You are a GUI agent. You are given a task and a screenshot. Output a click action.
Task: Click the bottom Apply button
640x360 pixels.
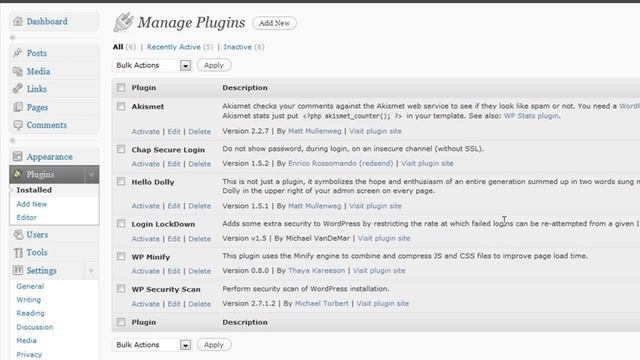tap(214, 345)
